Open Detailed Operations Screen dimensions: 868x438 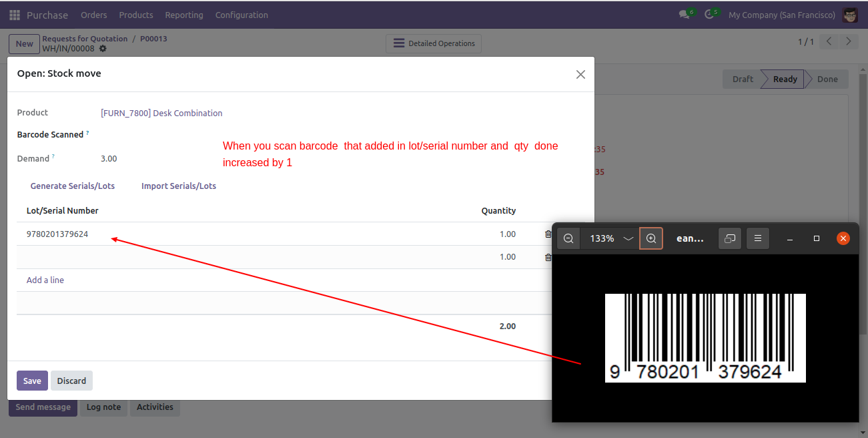[434, 43]
